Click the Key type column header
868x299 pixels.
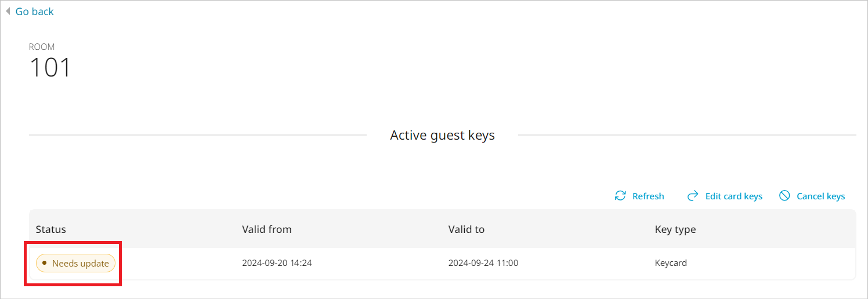click(675, 229)
